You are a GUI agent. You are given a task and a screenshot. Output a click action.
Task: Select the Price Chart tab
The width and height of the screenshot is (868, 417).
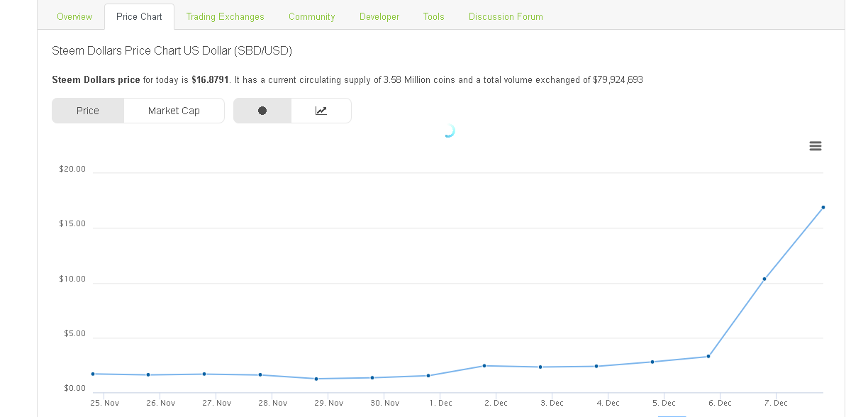[x=139, y=16]
